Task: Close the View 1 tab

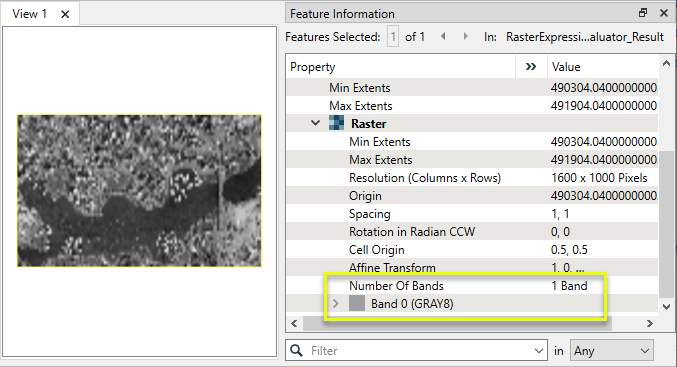Action: pos(65,14)
